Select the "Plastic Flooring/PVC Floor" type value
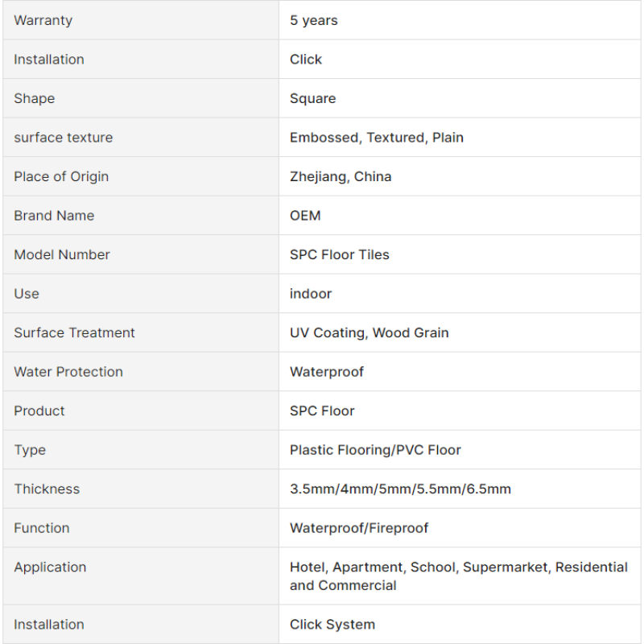This screenshot has height=644, width=644. [375, 450]
